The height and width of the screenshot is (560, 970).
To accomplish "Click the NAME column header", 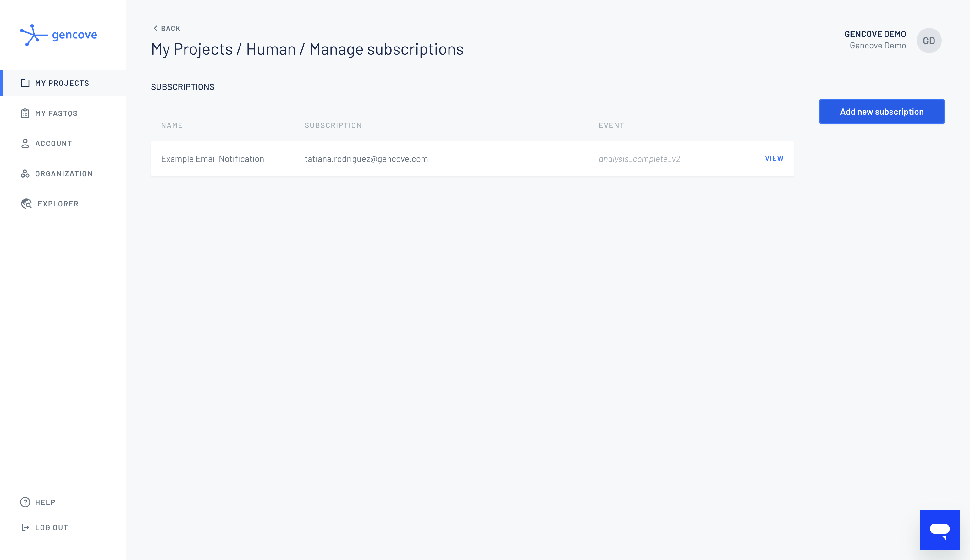I will coord(172,125).
